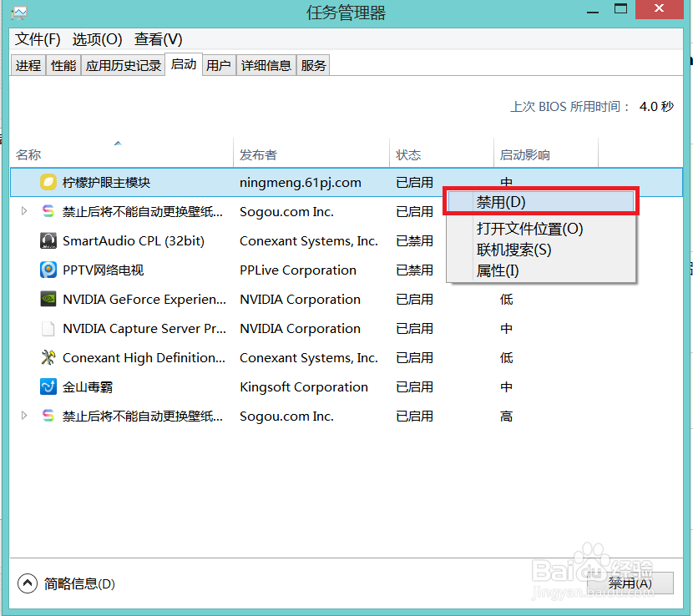
Task: Click publisher ningmeng.61pj.com cell
Action: click(x=300, y=183)
